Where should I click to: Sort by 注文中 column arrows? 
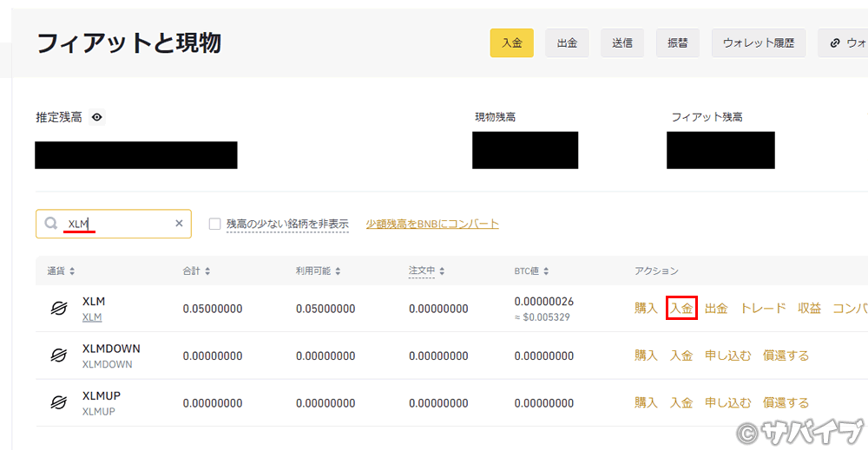[442, 271]
